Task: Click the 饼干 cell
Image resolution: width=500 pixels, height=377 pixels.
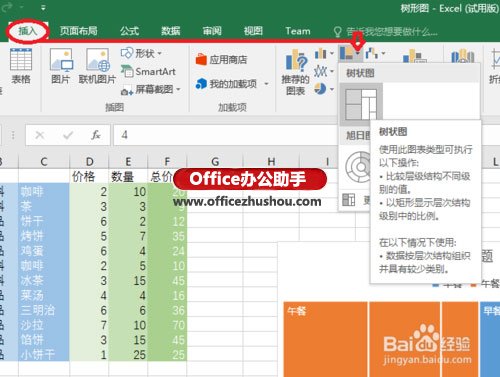Action: (44, 221)
